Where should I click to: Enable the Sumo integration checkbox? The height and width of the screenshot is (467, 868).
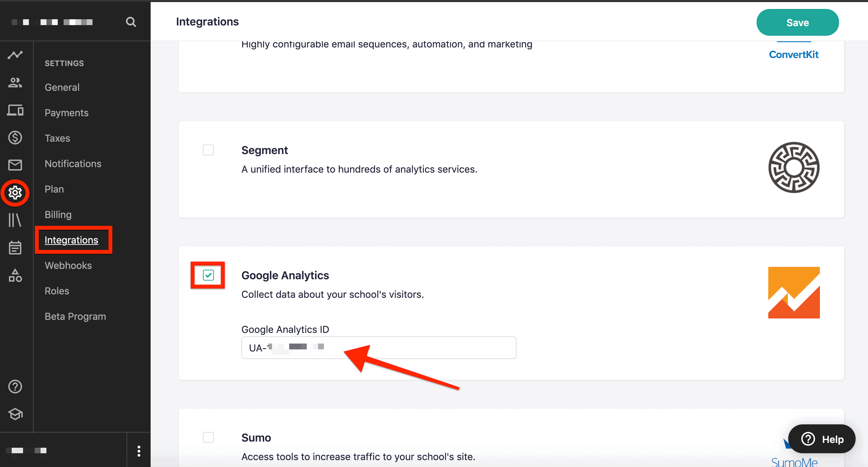click(x=208, y=437)
